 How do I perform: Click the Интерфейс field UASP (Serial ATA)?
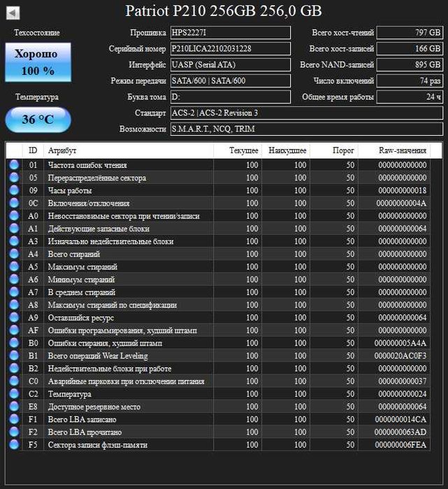231,65
